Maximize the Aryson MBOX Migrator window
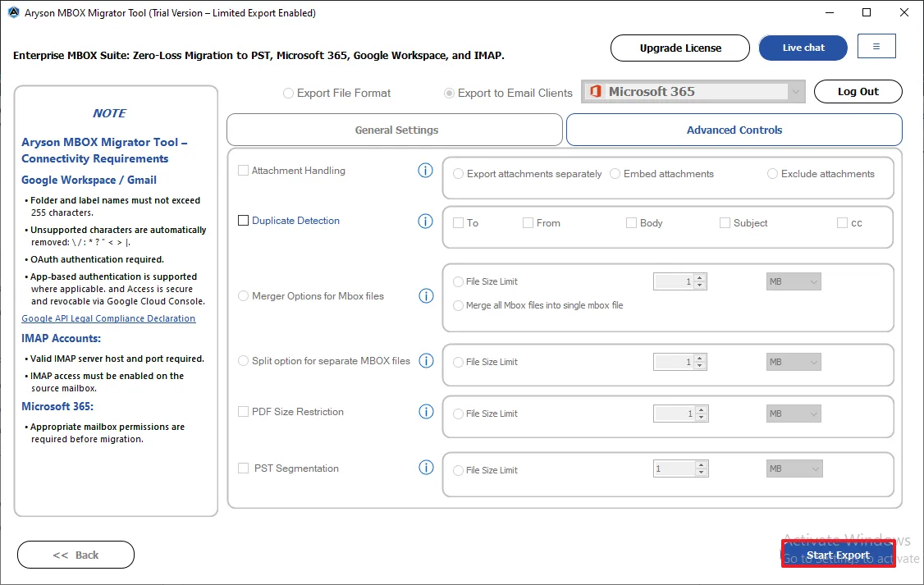 [x=867, y=12]
